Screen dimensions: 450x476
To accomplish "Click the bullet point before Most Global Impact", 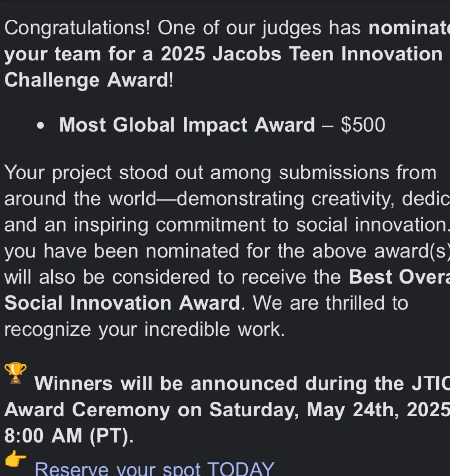I will [40, 126].
